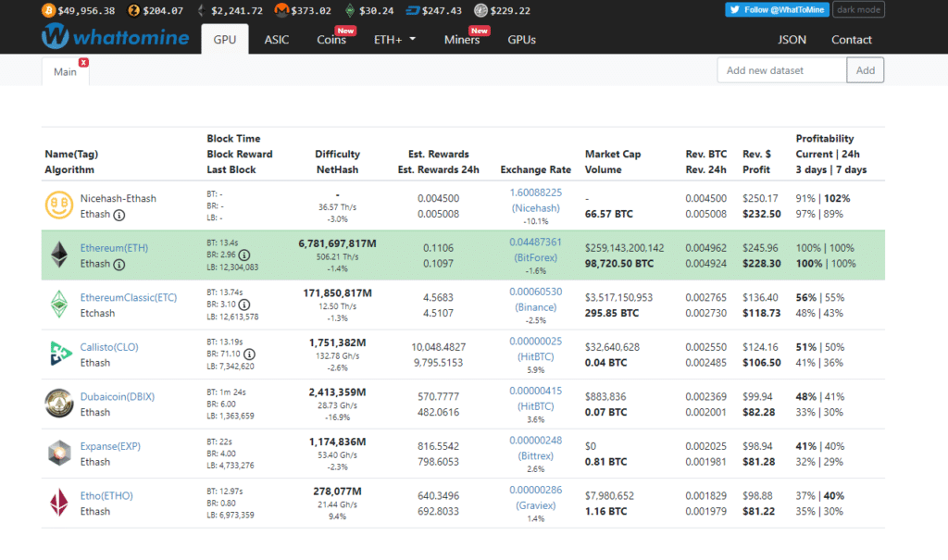Open info icon beside EthereumClassic block reward 3.10
Image resolution: width=948 pixels, height=560 pixels.
click(244, 305)
